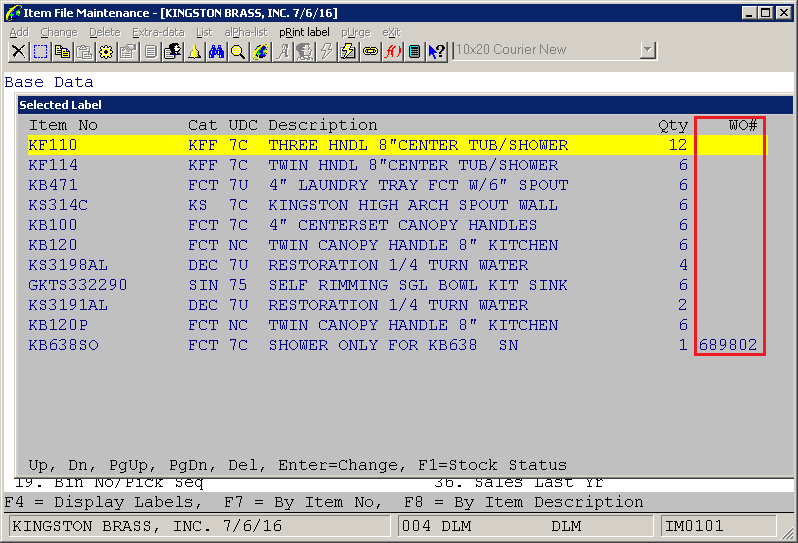The height and width of the screenshot is (543, 798).
Task: Click the application icon in title bar
Action: click(13, 13)
